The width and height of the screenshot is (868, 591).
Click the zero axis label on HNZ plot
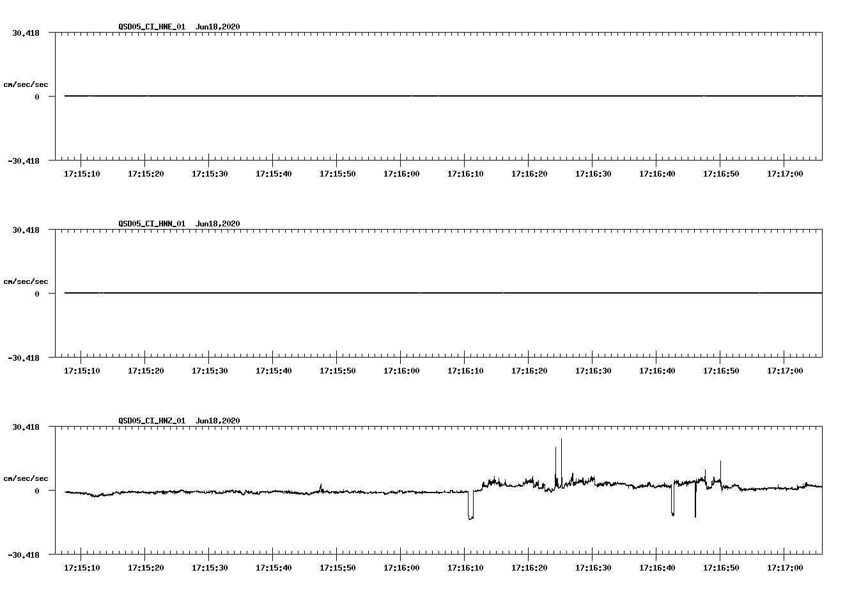(x=37, y=491)
